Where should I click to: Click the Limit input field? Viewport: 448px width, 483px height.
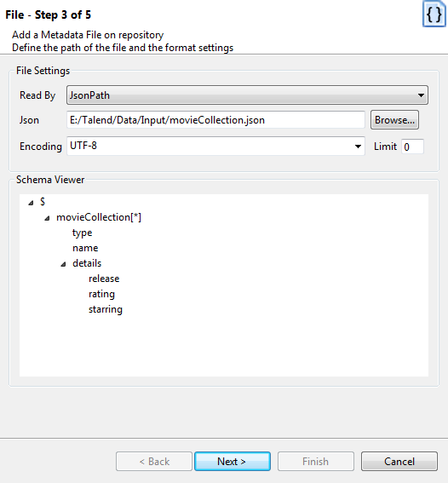[x=412, y=147]
